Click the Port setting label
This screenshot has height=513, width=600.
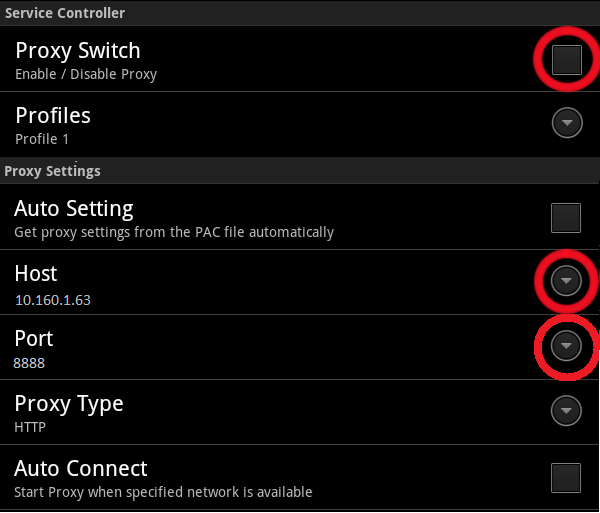coord(34,338)
